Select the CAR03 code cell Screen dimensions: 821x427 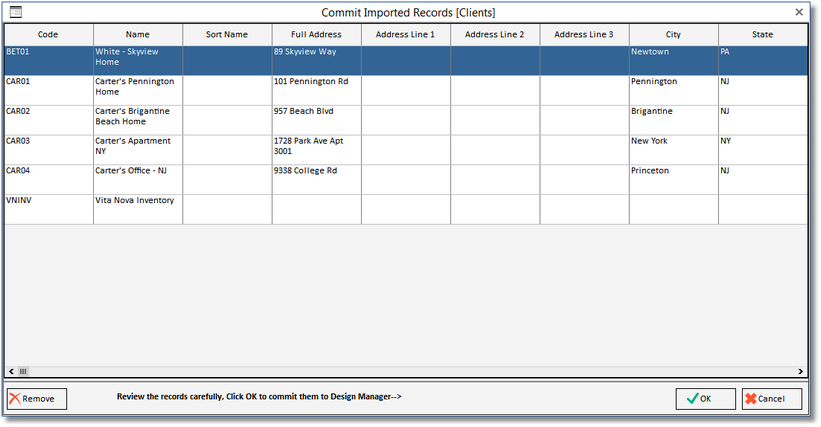coord(49,150)
